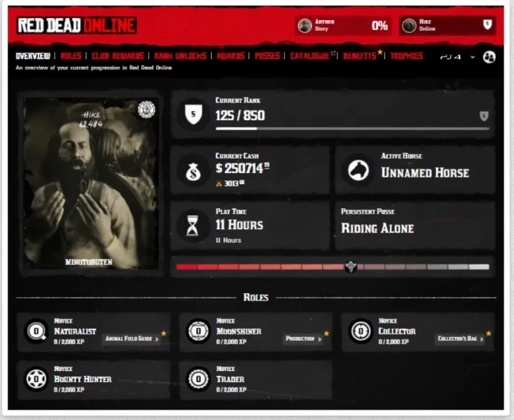514x420 pixels.
Task: Click the Unnamed Horse name text
Action: click(x=425, y=173)
